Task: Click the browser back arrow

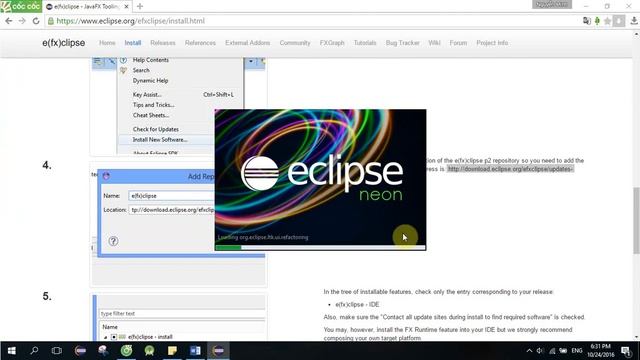Action: tap(9, 21)
